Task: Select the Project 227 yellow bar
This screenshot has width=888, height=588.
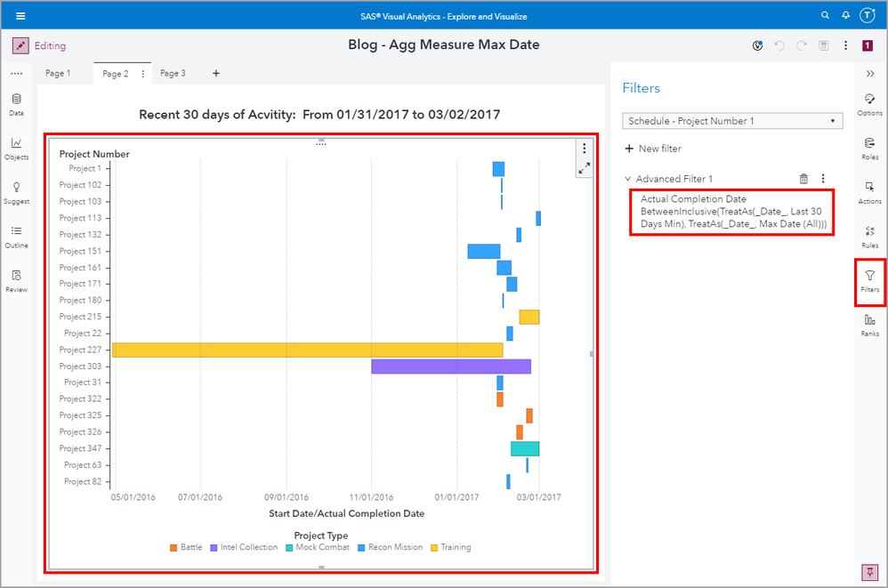Action: point(308,350)
